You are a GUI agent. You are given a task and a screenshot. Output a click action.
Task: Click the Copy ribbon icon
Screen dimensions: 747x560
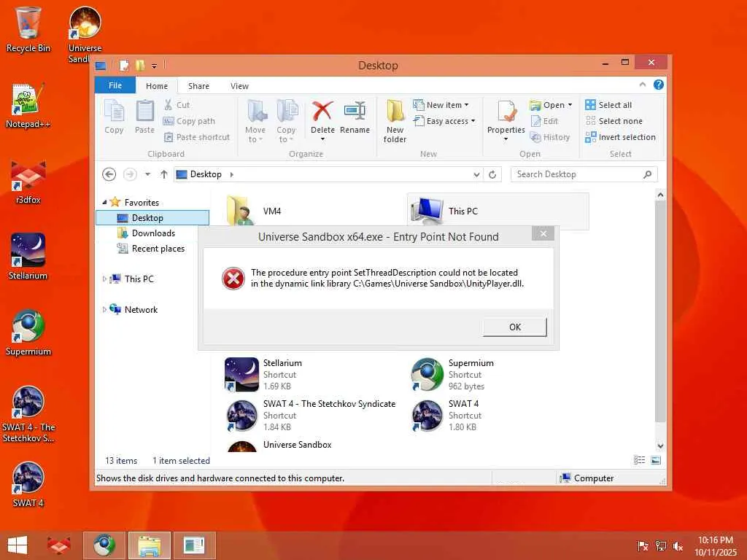pos(115,117)
